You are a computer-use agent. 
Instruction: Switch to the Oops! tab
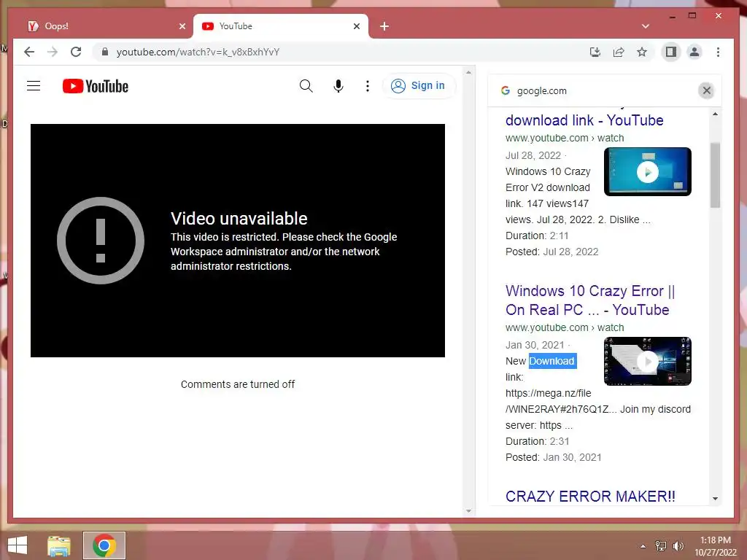[x=104, y=26]
